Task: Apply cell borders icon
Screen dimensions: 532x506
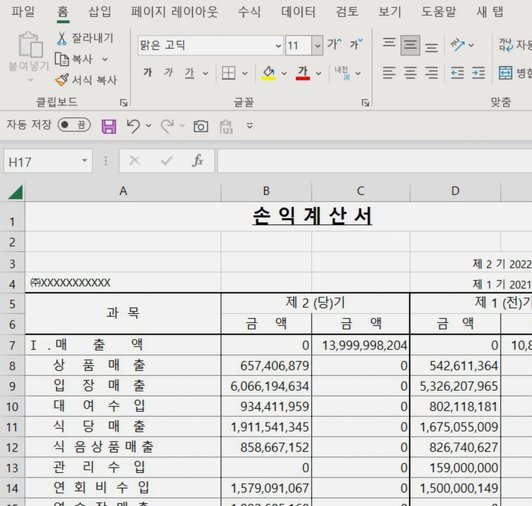Action: (228, 73)
